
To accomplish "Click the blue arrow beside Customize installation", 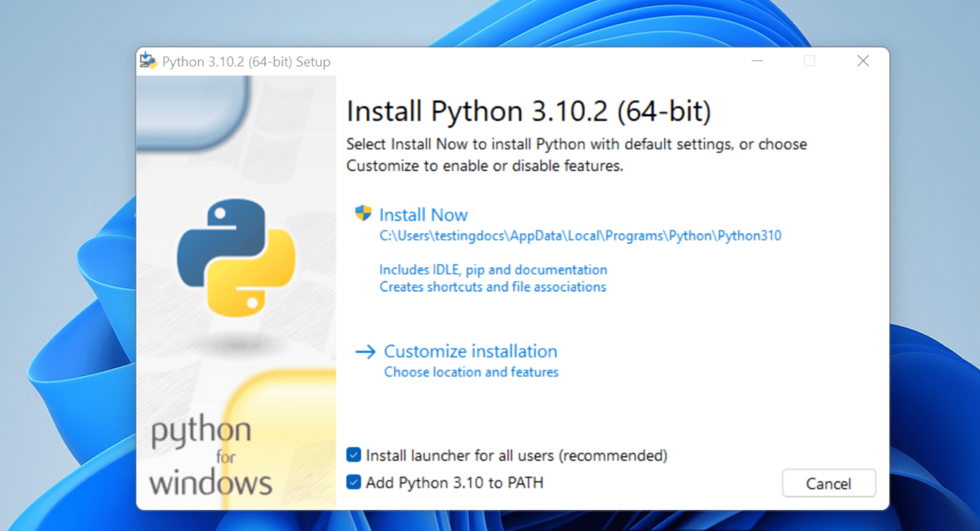I will point(366,351).
